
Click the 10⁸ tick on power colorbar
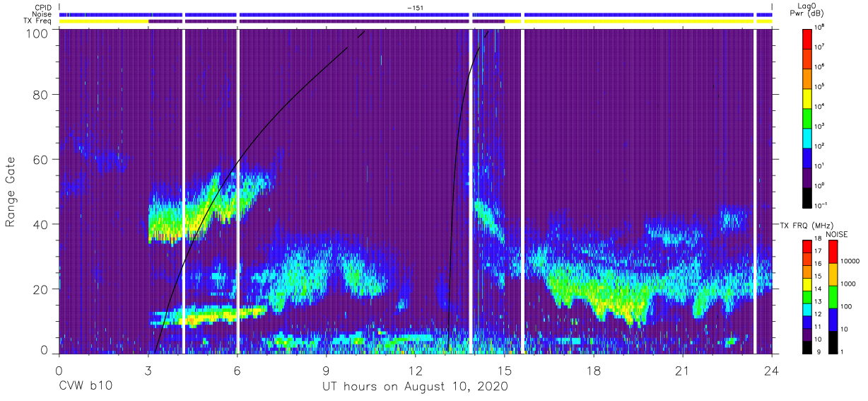(x=820, y=28)
